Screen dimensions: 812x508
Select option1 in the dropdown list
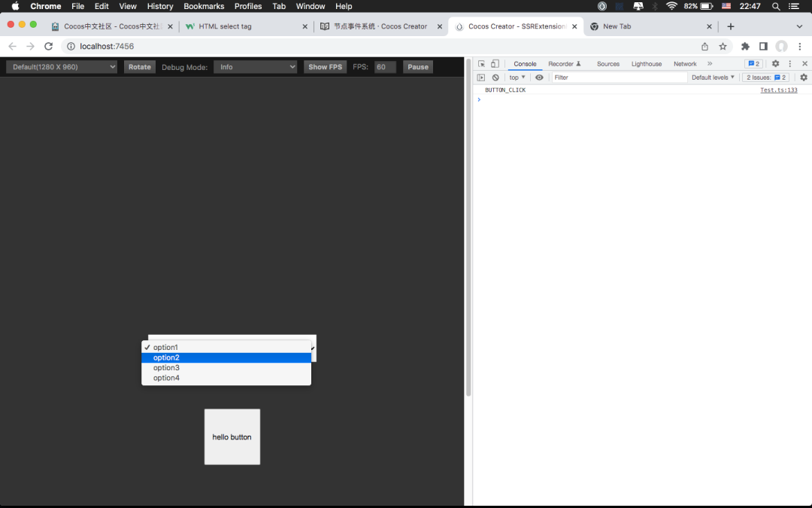tap(226, 347)
